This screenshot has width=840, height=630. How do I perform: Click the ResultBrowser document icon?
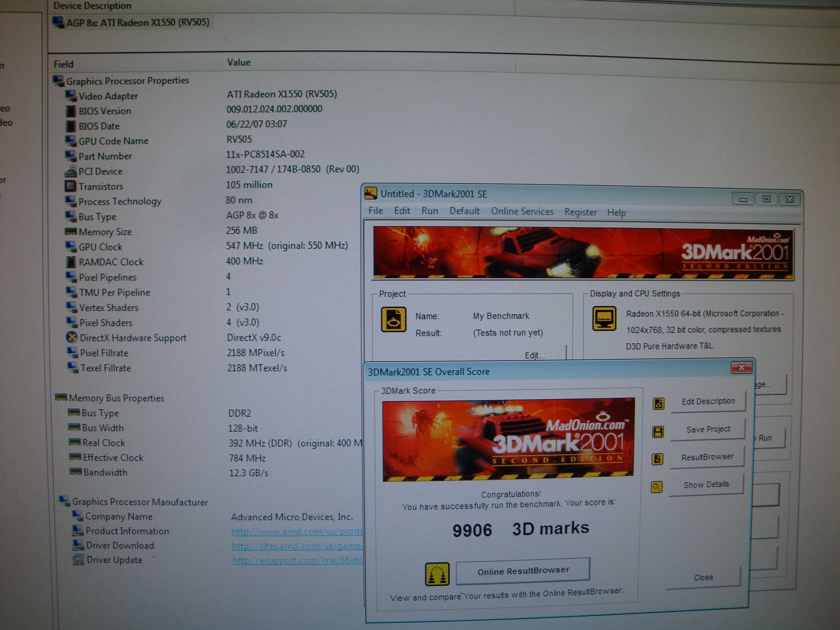point(658,459)
